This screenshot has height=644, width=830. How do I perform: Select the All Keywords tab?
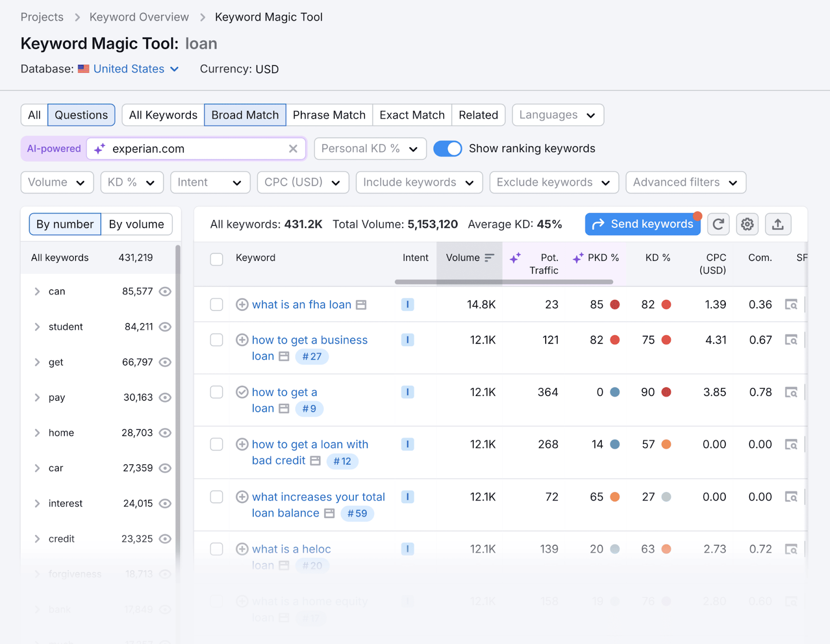[x=163, y=115]
